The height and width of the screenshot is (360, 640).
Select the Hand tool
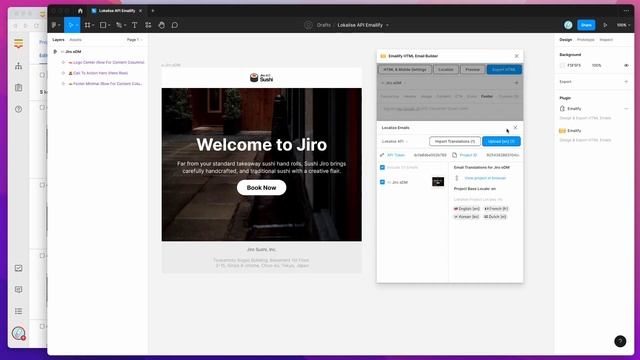[x=162, y=25]
